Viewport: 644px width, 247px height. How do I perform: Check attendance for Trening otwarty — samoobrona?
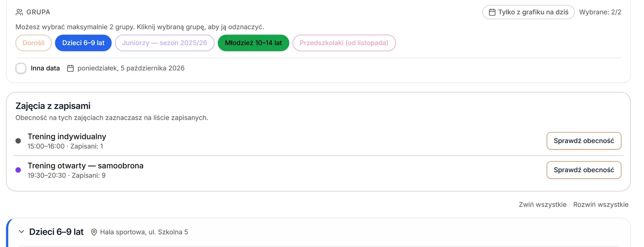click(584, 170)
